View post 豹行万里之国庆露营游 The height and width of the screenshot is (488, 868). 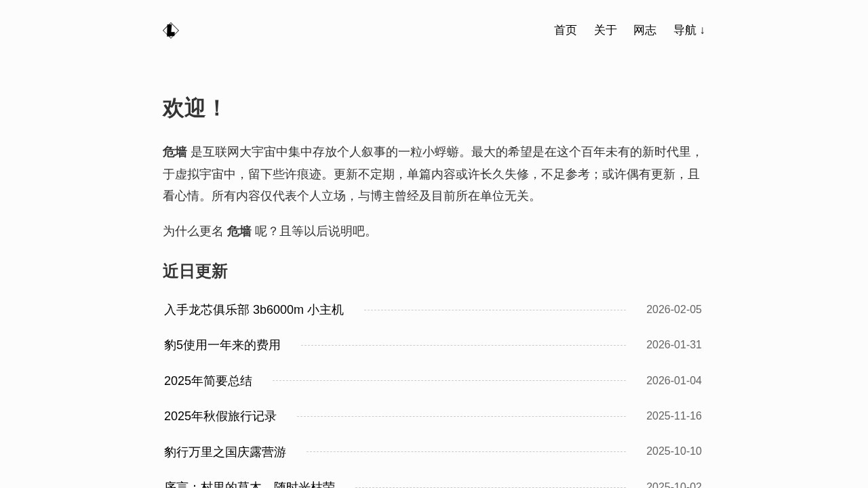tap(224, 452)
